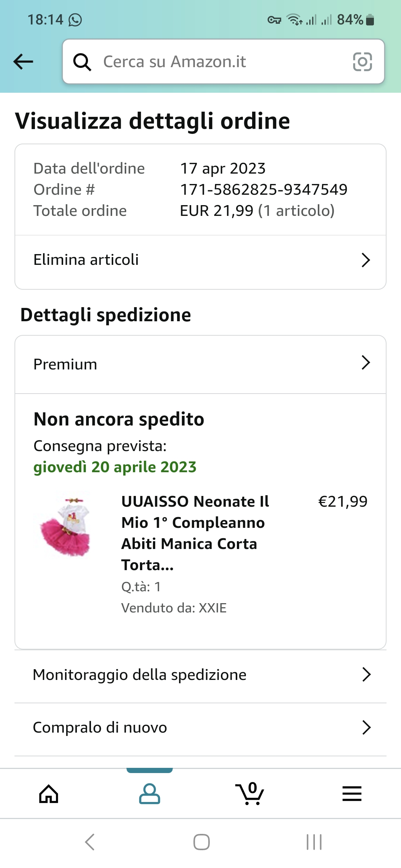
Task: Expand Elimina articoli chevron
Action: 366,260
